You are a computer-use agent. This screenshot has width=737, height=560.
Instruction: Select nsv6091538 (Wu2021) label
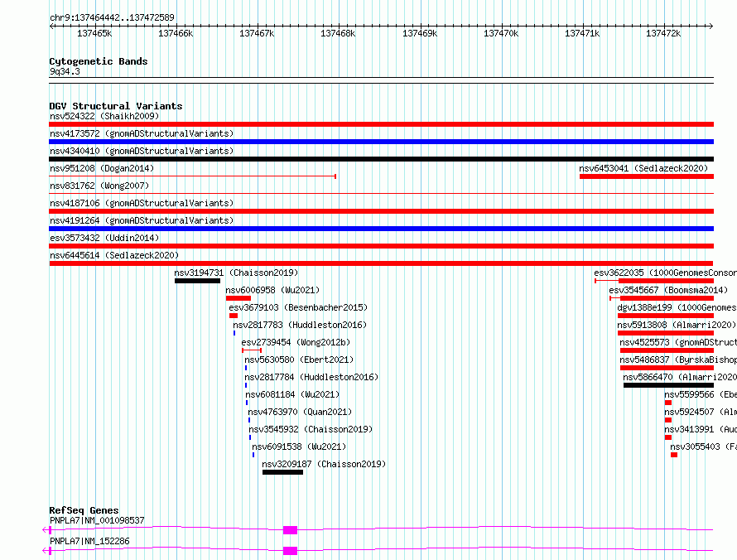click(299, 447)
